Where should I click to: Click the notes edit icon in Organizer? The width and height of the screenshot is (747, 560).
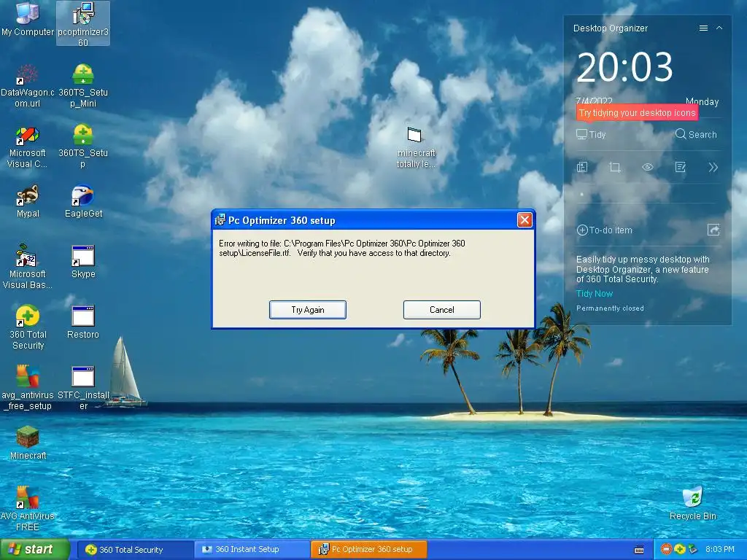pos(681,167)
